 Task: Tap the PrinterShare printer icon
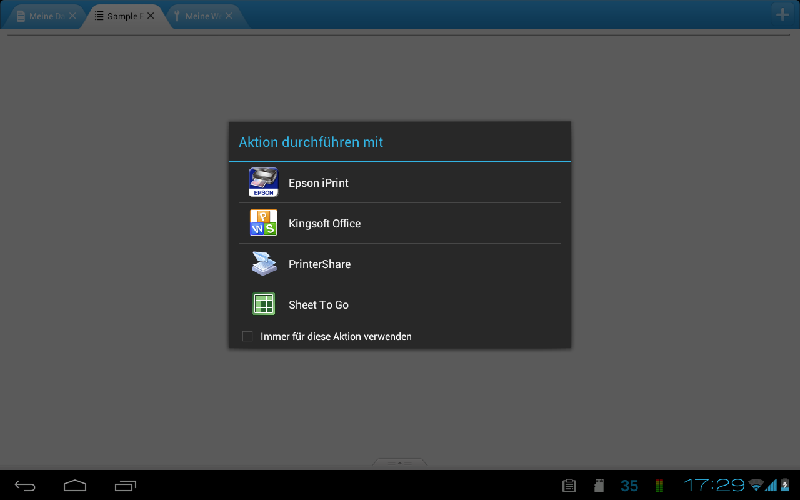263,264
